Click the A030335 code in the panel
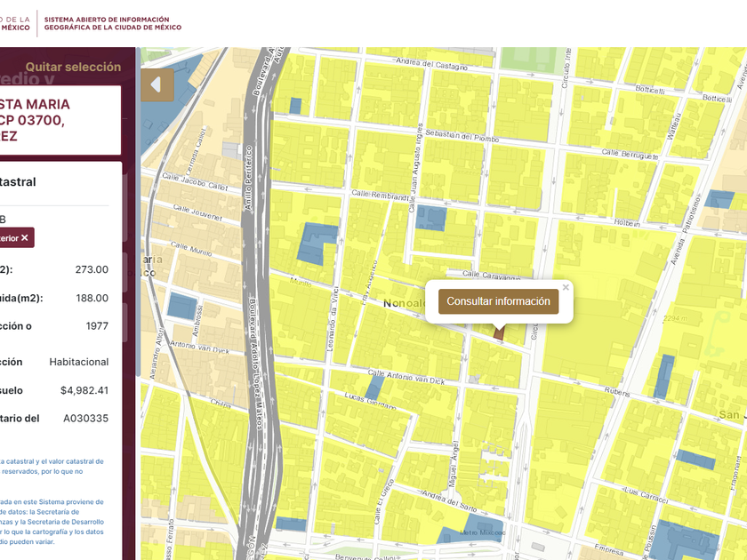The height and width of the screenshot is (560, 747). point(85,419)
